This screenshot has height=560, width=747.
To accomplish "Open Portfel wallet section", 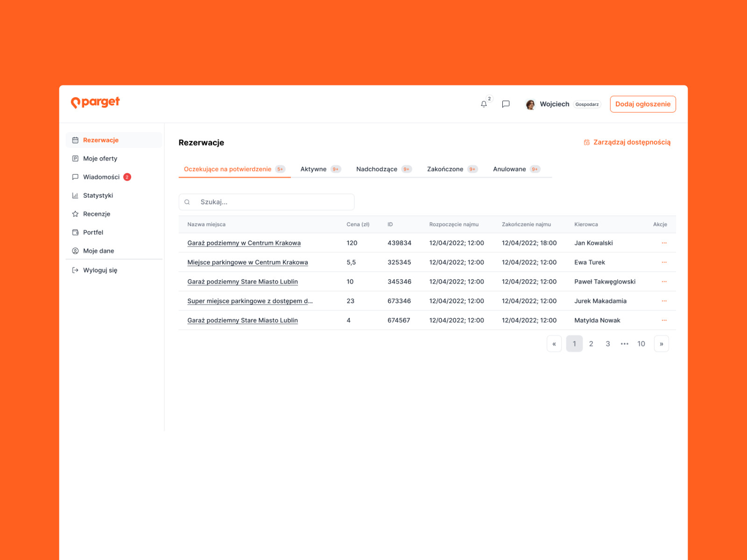I will 93,232.
